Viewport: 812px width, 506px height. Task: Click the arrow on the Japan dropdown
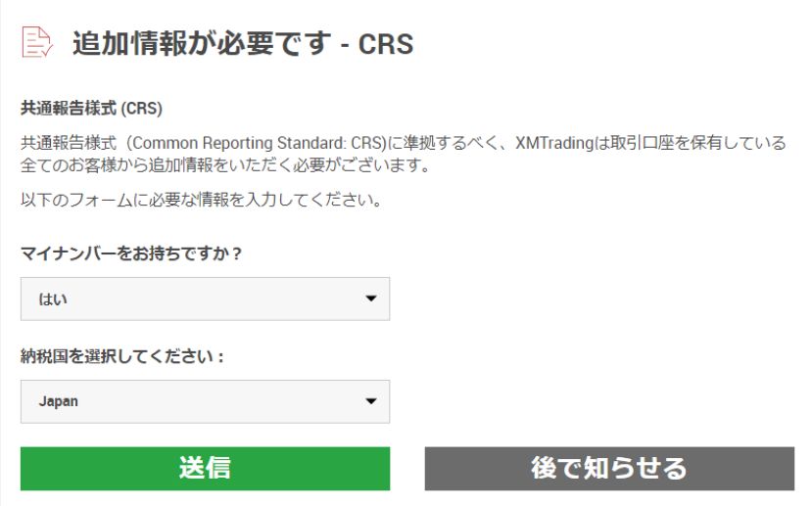click(x=370, y=401)
